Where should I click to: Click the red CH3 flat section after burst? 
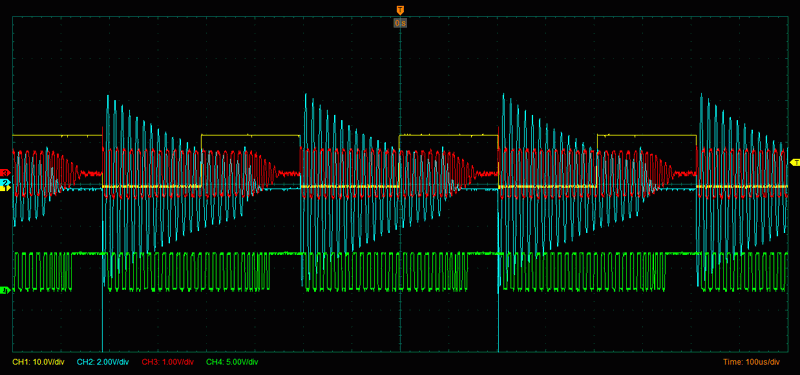90,173
